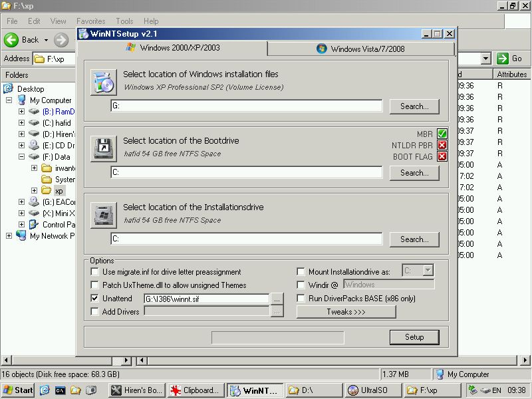Click Internet Explorer quick launch icon
532x399 pixels.
[45, 390]
